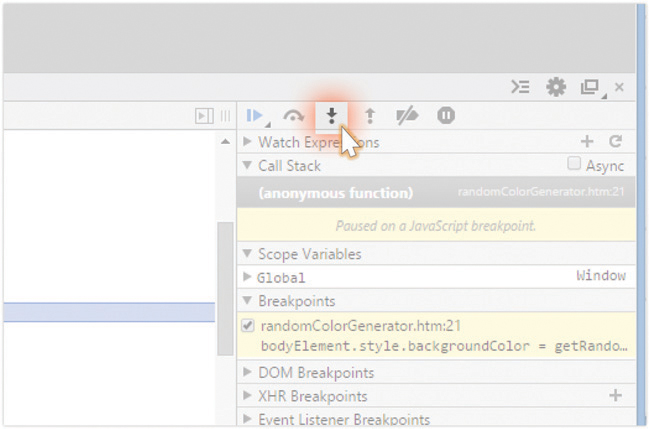Step into the next function call
Screen dimensions: 650x429
331,116
